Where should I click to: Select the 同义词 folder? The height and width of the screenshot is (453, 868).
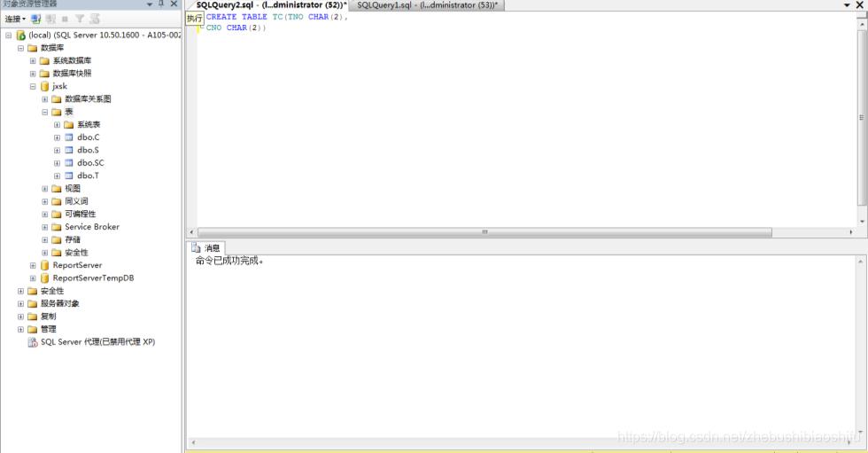[x=76, y=201]
